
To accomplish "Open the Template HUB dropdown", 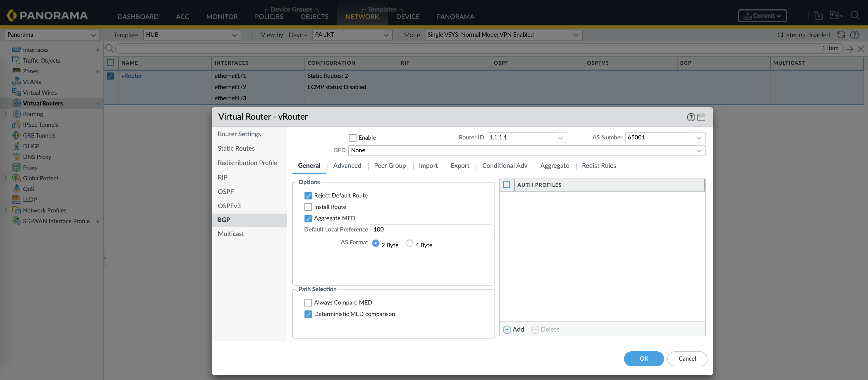I will (x=192, y=35).
